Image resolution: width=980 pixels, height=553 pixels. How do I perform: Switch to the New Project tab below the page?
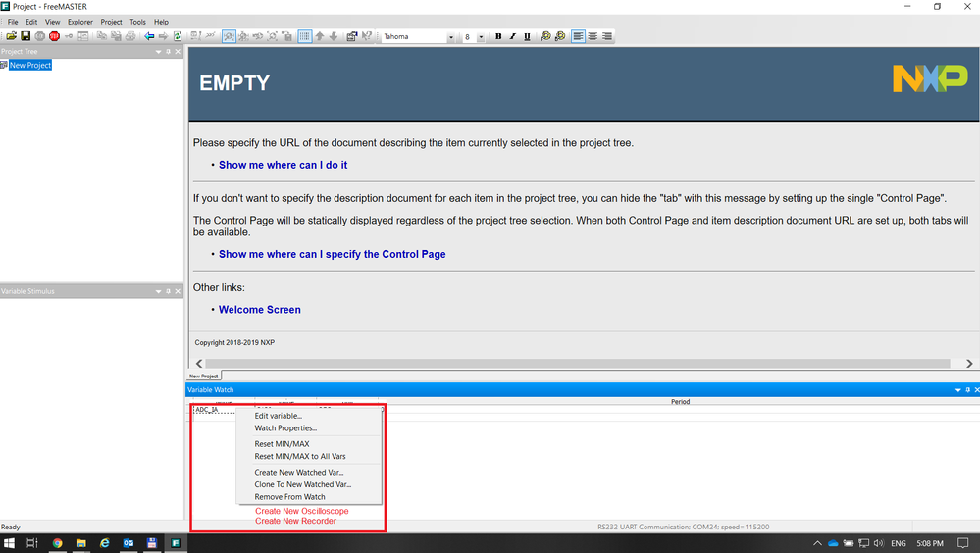pyautogui.click(x=204, y=376)
